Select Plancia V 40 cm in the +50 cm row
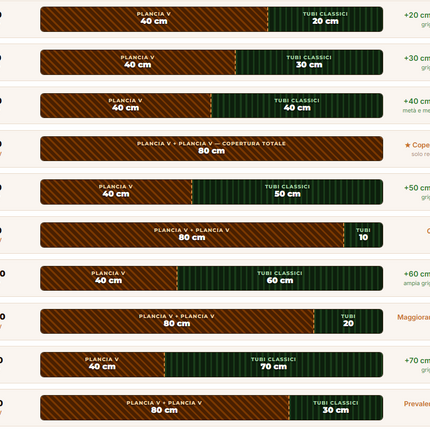 click(x=116, y=192)
